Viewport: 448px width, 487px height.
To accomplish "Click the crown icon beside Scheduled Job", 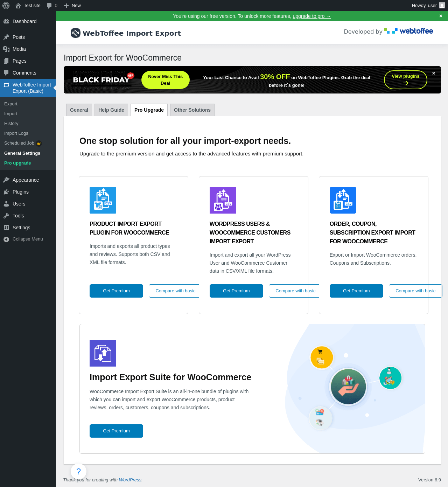I will coord(39,143).
